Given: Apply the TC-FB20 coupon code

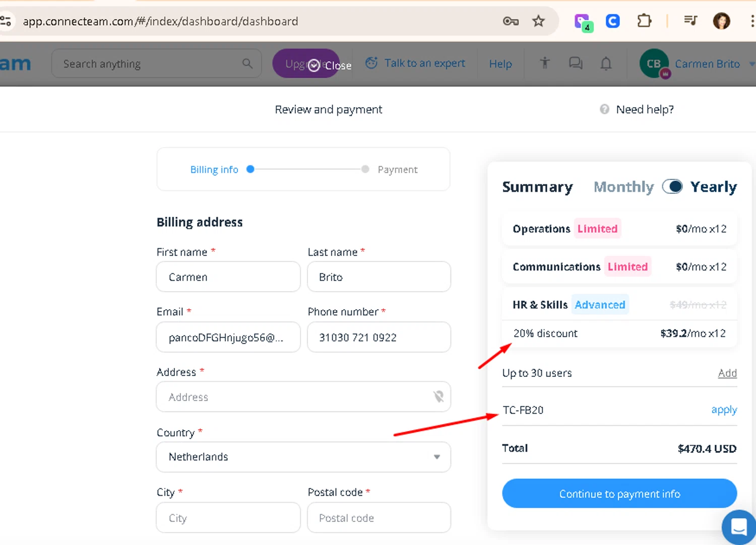Looking at the screenshot, I should pos(724,410).
